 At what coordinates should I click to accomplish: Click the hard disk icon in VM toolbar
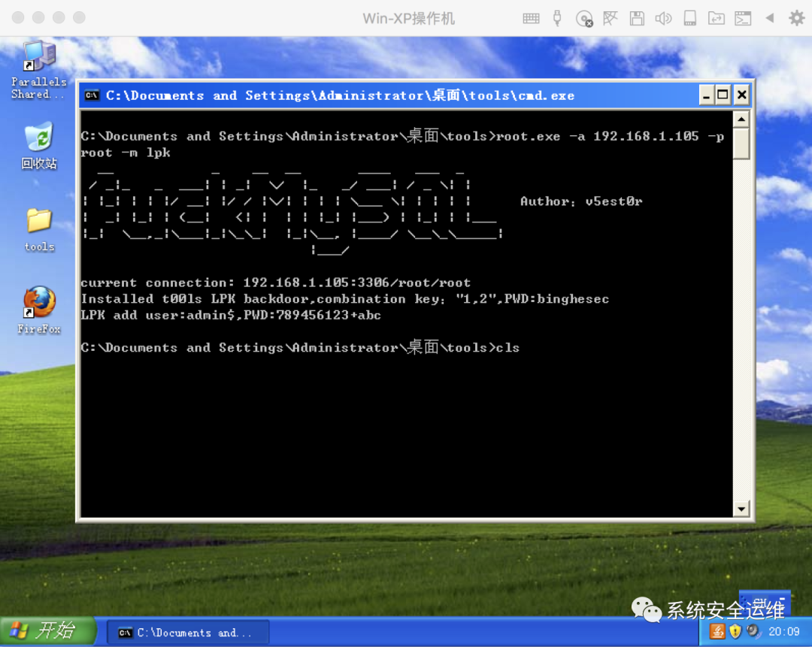(689, 19)
